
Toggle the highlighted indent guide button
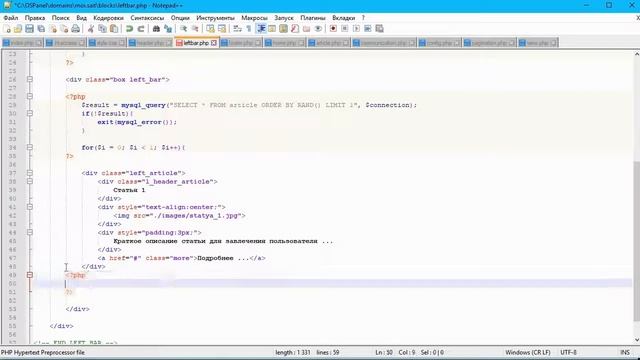[261, 29]
